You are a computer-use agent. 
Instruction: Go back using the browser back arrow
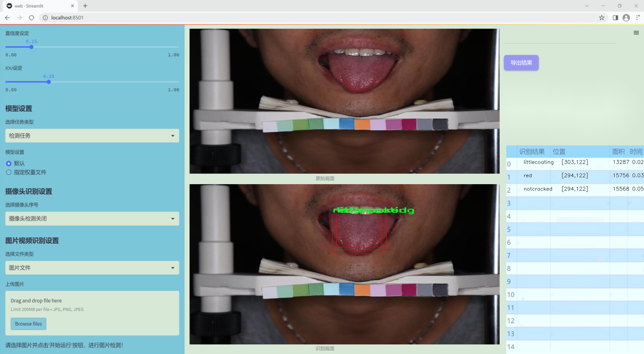coord(7,18)
